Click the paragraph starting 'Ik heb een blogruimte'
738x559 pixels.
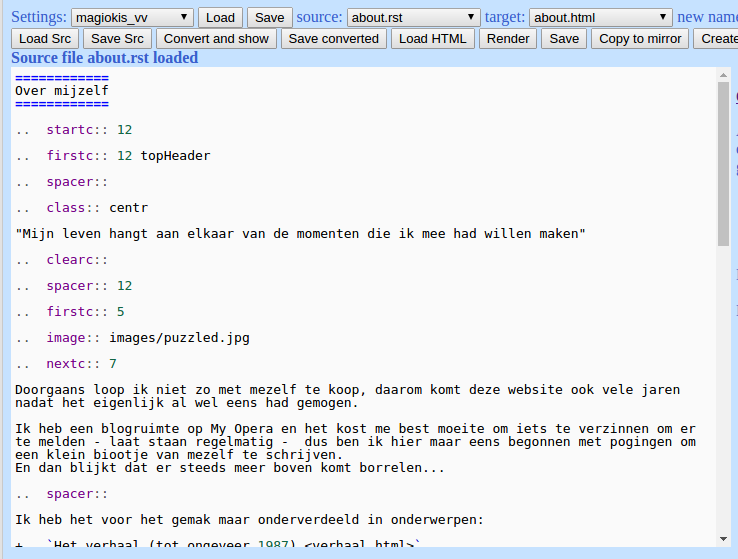pos(355,442)
